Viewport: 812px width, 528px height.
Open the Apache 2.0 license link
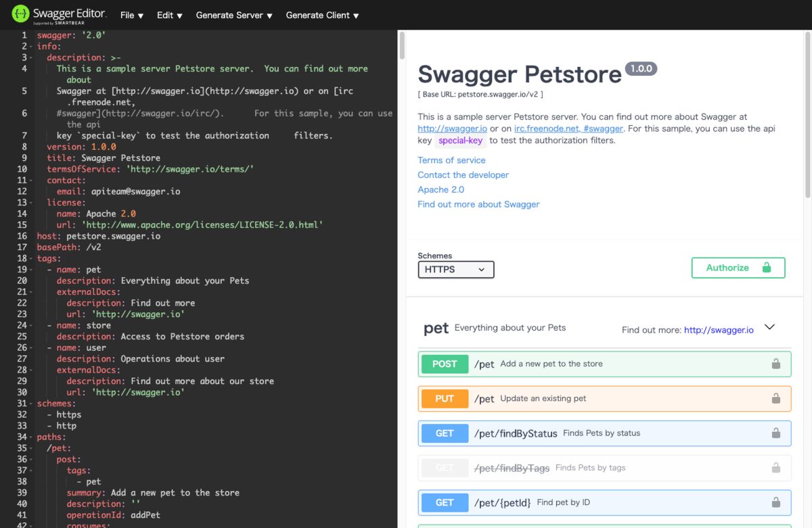(x=441, y=190)
